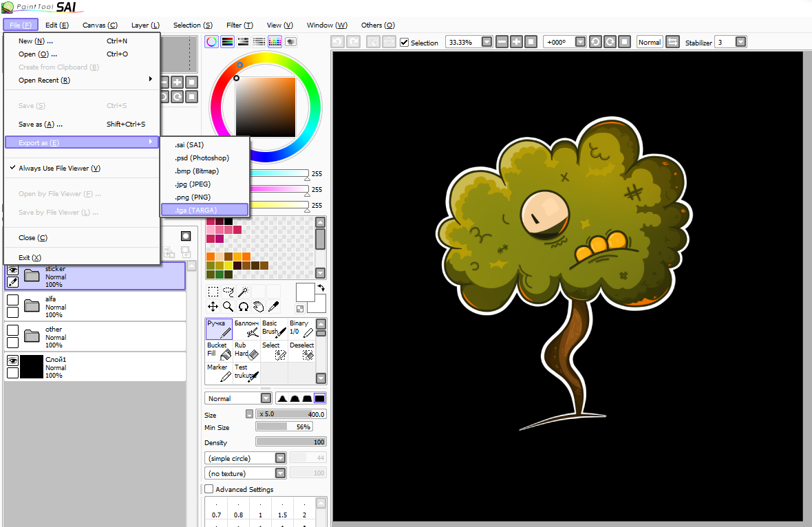Image resolution: width=812 pixels, height=527 pixels.
Task: Uncheck the Selection checkbox in toolbar
Action: click(x=405, y=43)
